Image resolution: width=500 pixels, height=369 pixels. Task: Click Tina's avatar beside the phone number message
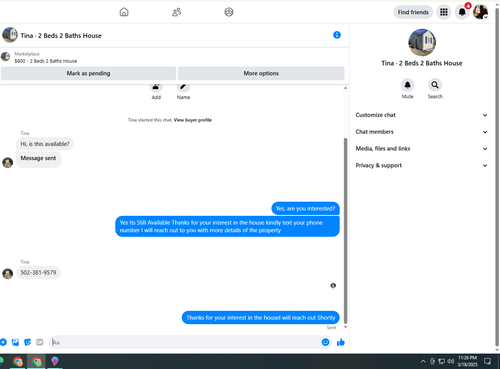click(x=8, y=273)
